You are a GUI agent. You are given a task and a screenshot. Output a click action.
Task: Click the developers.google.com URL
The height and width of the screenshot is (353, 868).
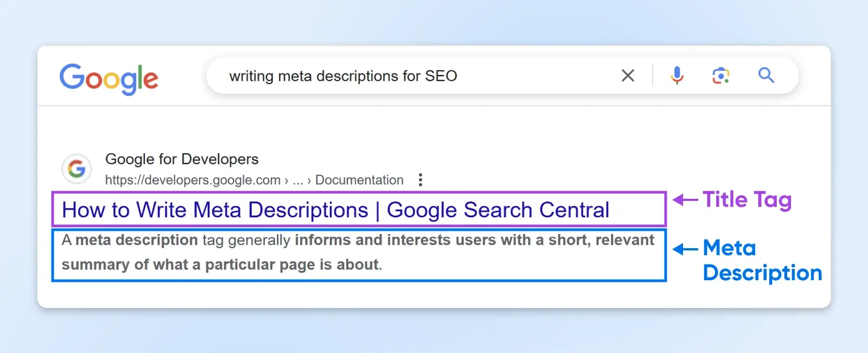pyautogui.click(x=193, y=180)
